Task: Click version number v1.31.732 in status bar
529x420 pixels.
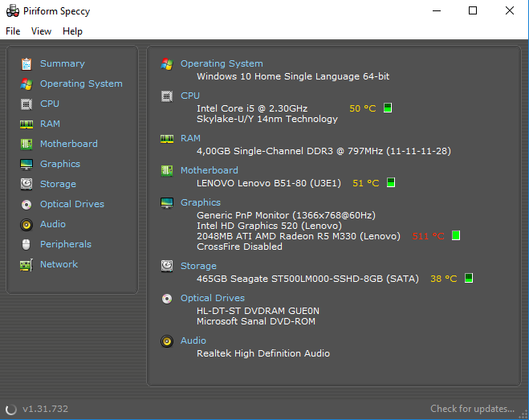Action: tap(45, 409)
